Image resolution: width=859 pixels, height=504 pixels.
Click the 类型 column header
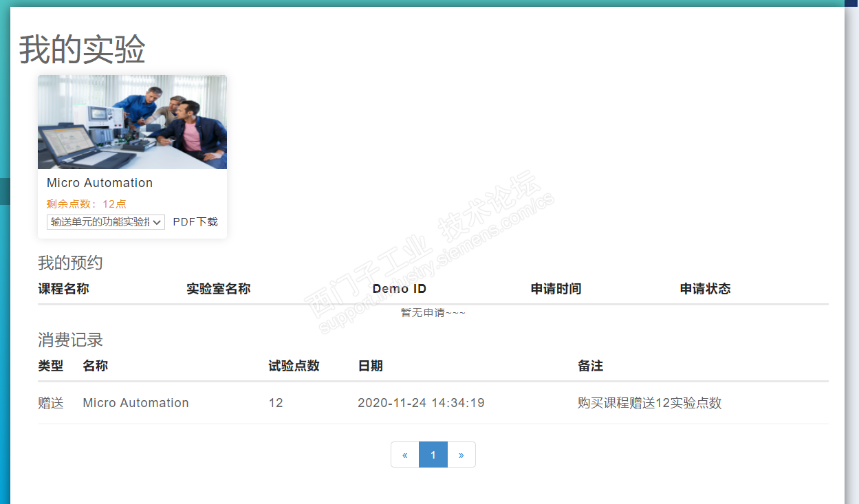point(51,366)
